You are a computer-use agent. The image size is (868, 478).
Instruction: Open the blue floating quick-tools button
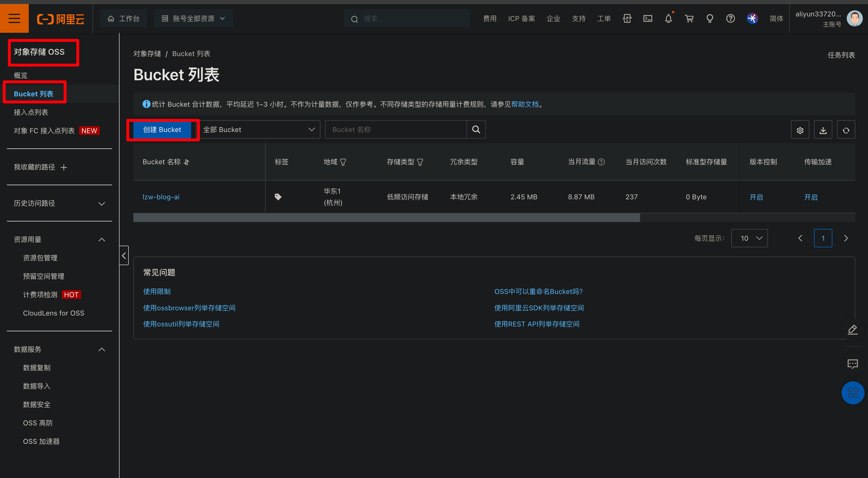[852, 393]
